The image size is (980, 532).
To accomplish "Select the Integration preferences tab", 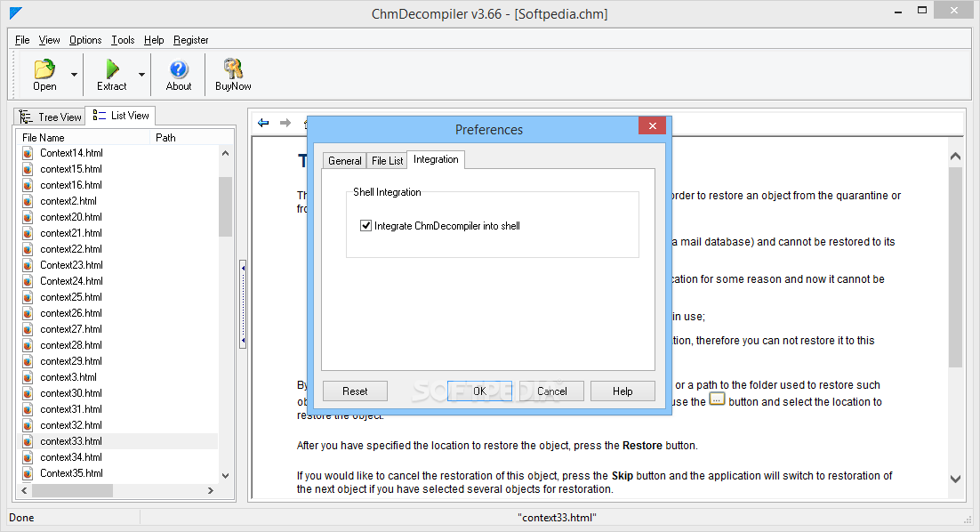I will point(436,159).
